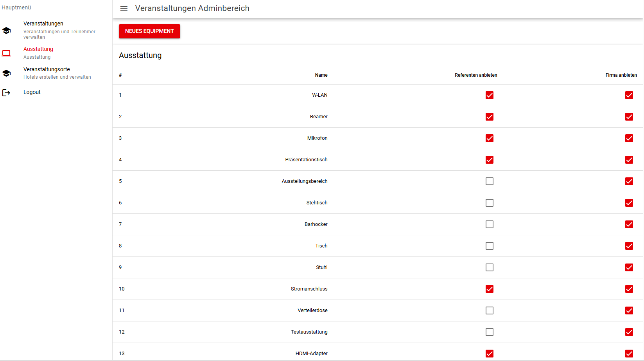
Task: Select the Präsentationstisch row name
Action: pyautogui.click(x=306, y=160)
